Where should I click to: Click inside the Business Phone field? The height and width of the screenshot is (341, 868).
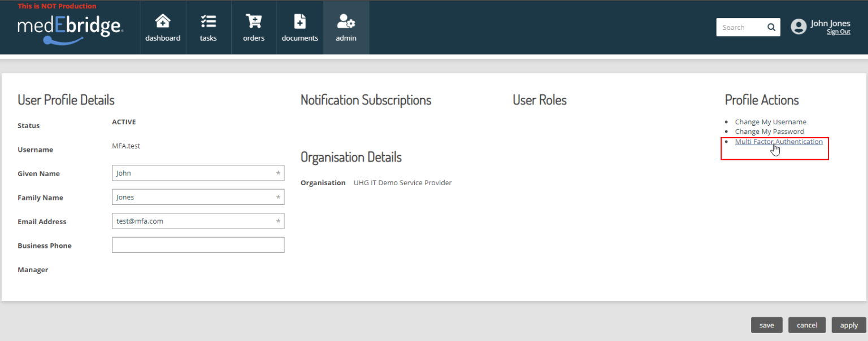198,244
